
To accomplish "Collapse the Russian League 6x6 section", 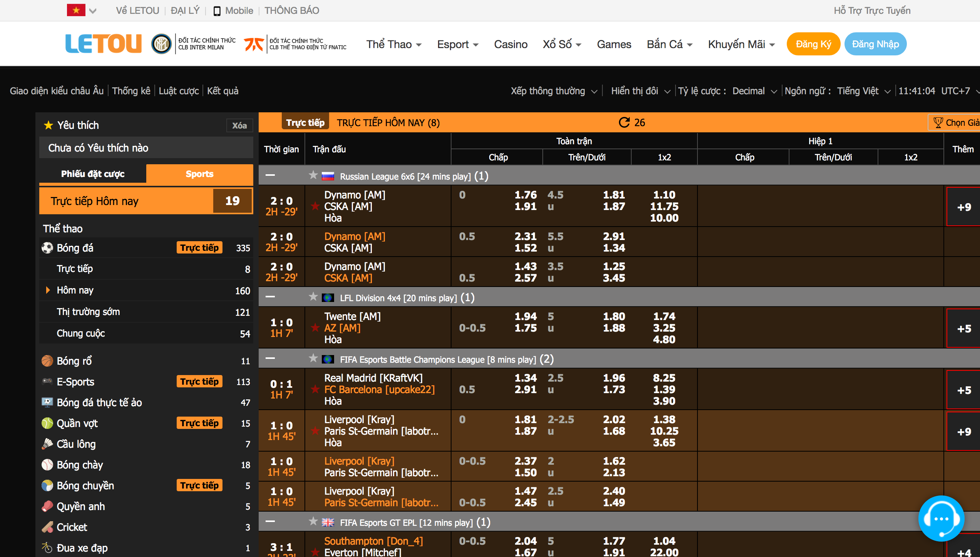I will [x=270, y=175].
